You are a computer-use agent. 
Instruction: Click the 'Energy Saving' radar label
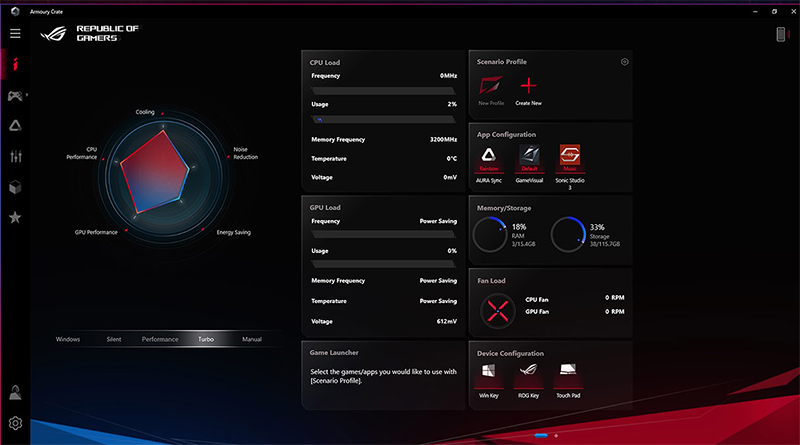point(234,232)
